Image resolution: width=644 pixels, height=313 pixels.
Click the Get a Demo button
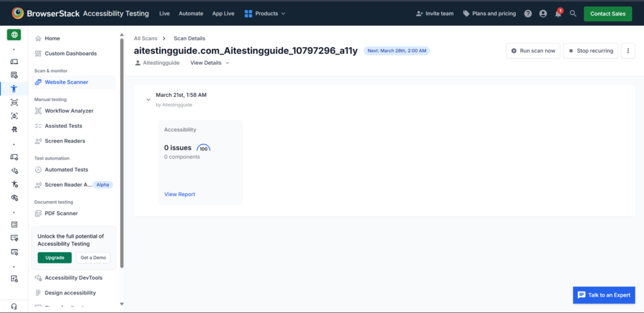(93, 258)
